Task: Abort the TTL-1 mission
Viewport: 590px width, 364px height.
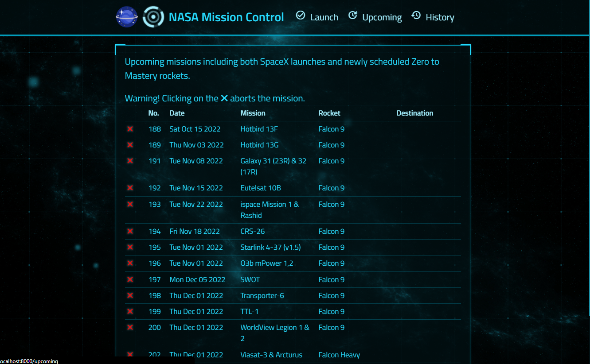Action: click(130, 311)
